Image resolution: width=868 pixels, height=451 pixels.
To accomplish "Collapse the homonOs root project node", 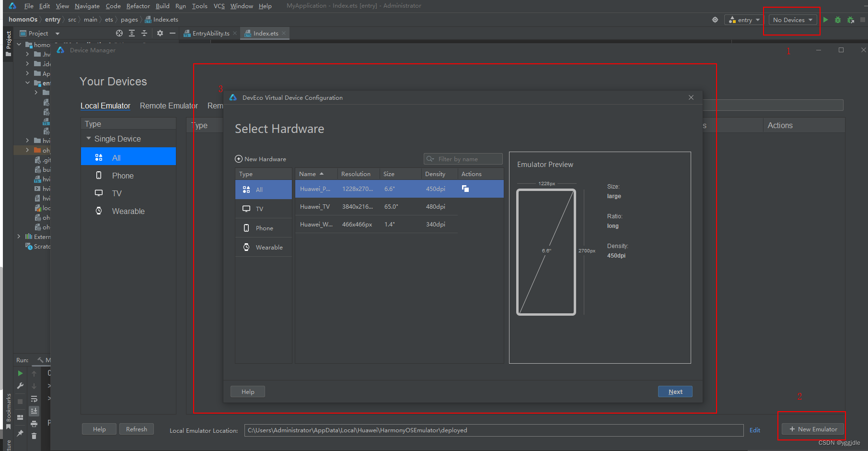I will [19, 45].
